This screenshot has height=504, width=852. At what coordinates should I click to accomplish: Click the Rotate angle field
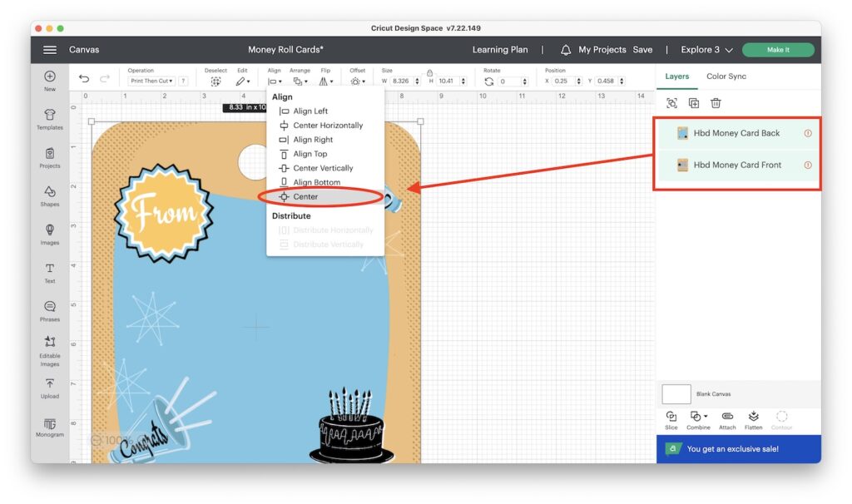pyautogui.click(x=509, y=82)
